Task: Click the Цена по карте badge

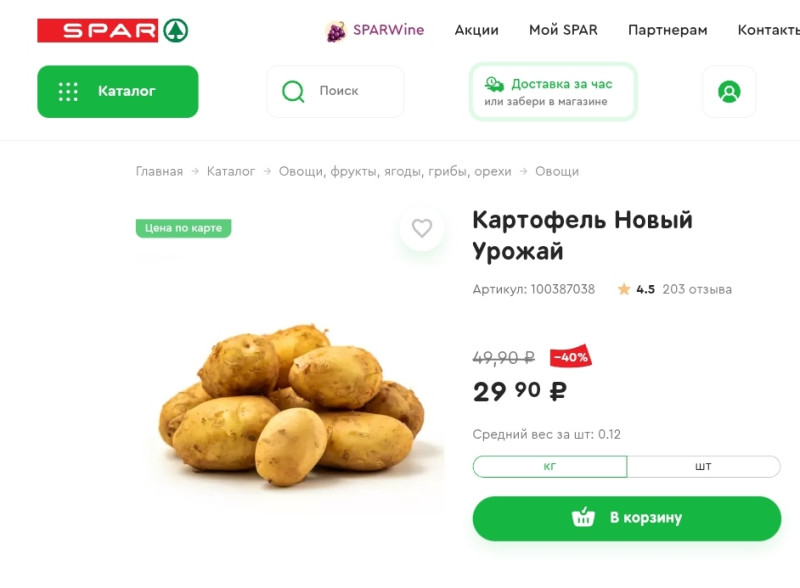Action: tap(184, 228)
